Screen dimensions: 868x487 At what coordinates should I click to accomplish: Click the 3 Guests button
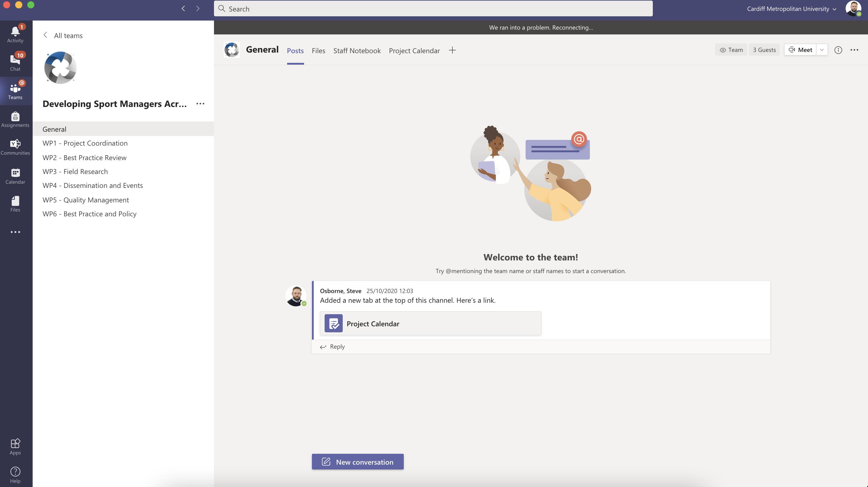click(764, 50)
